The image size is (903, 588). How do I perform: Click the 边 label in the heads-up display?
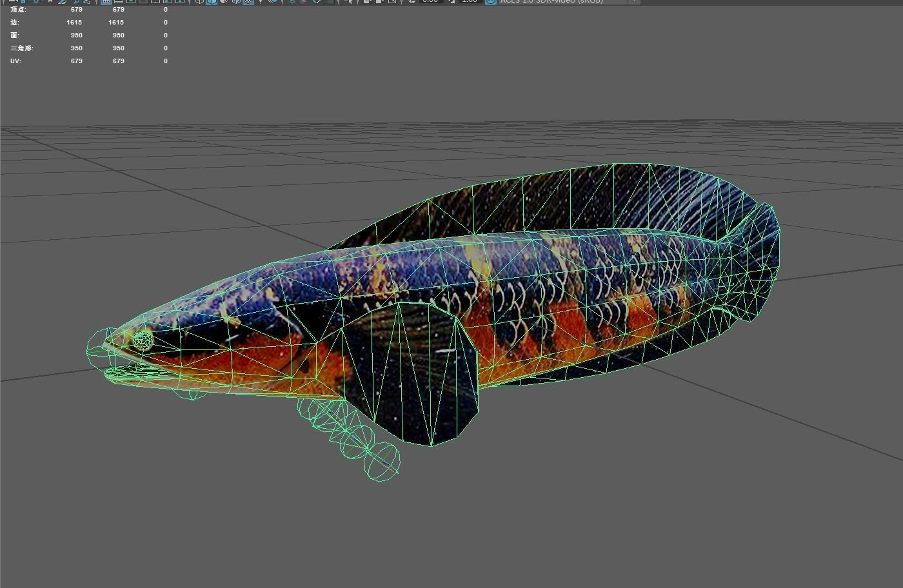pos(14,22)
